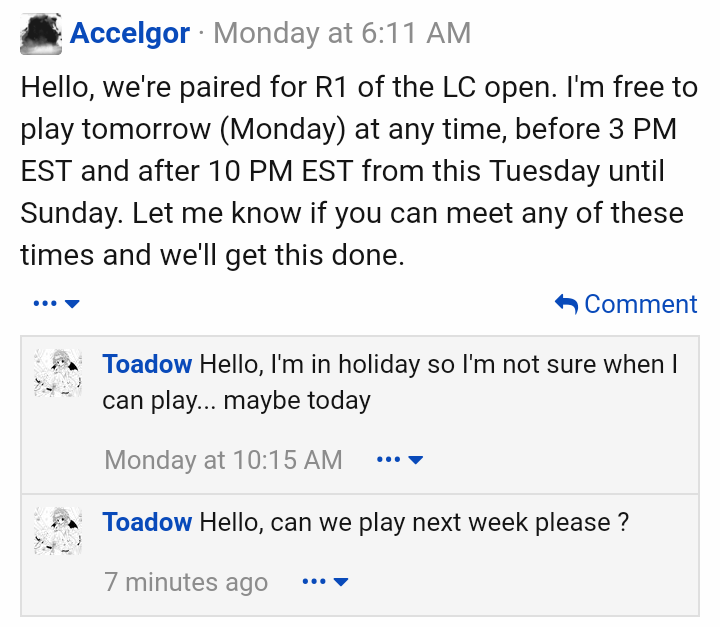Click the "Monday at 10:15 AM" comment timestamp
Screen dimensions: 720x627
point(223,460)
